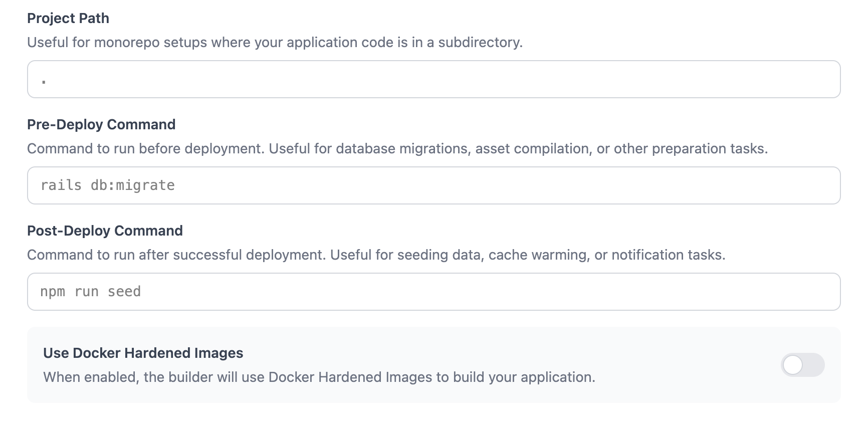The image size is (868, 422).
Task: Click the "Project Path" heading label
Action: tap(68, 18)
